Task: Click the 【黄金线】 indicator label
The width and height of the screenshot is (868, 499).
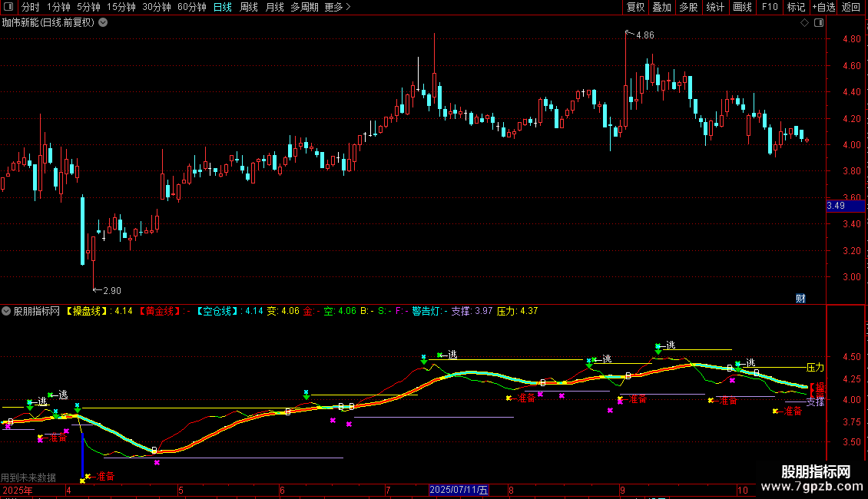Action: (x=160, y=311)
